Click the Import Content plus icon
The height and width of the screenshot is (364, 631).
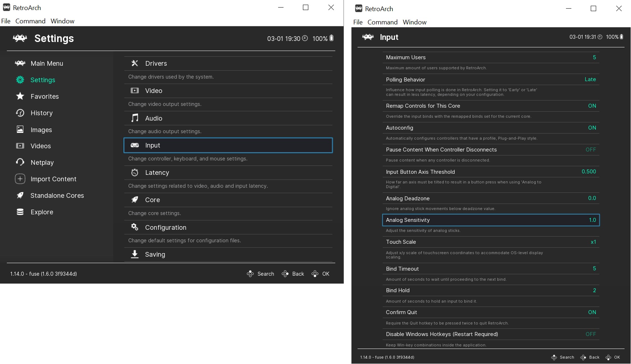tap(20, 179)
